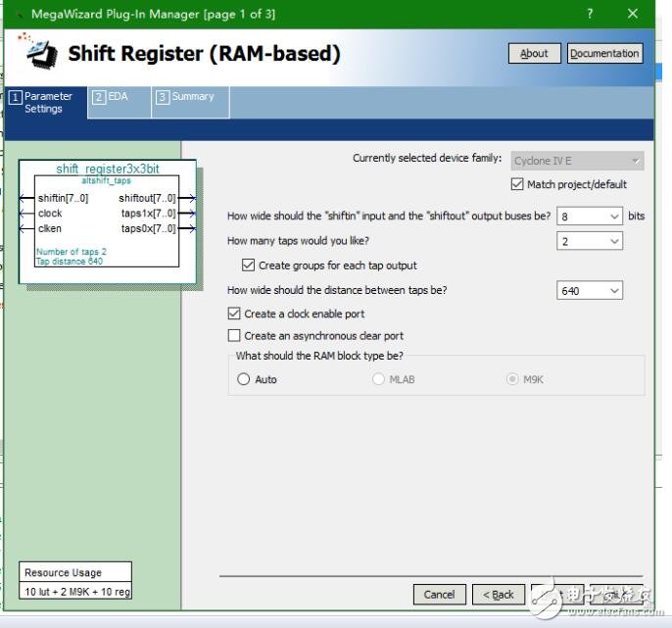The image size is (672, 628).
Task: Click the clock port label in diagram
Action: click(50, 213)
